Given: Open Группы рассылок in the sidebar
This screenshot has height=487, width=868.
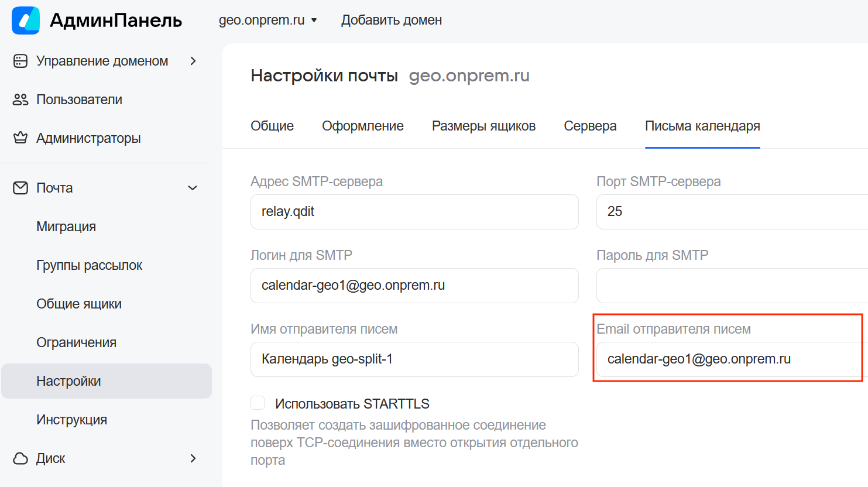Looking at the screenshot, I should pyautogui.click(x=90, y=265).
